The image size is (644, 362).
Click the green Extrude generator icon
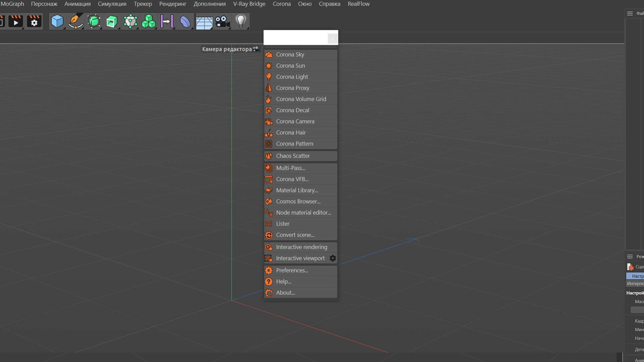pyautogui.click(x=112, y=22)
